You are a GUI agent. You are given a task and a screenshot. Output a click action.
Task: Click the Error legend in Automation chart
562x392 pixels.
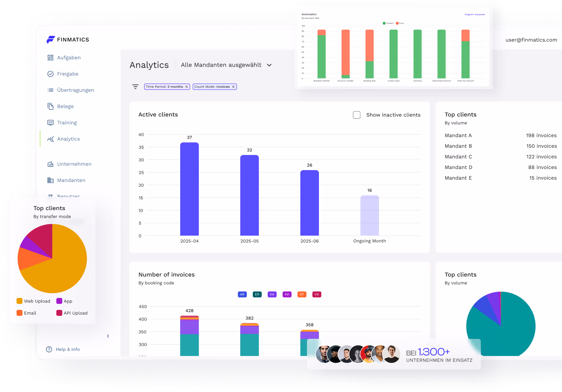tap(400, 23)
